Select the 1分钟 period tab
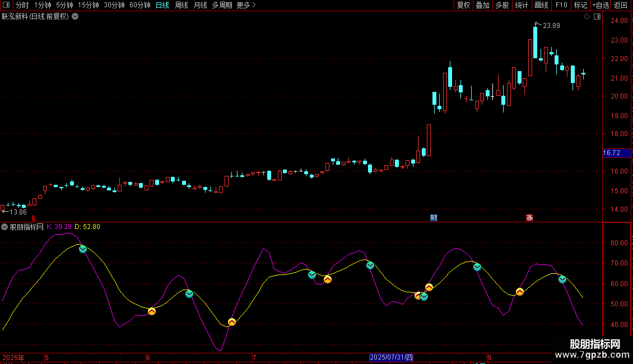Viewport: 633px width, 364px height. pos(43,5)
